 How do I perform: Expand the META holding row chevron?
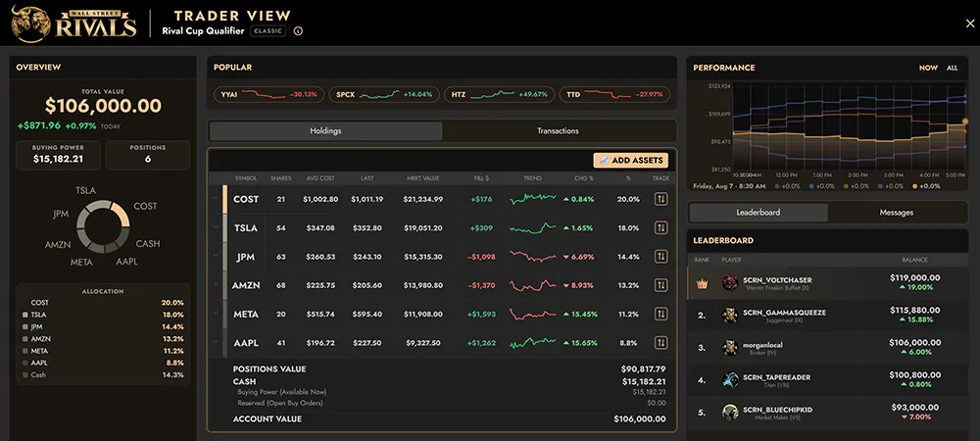click(216, 314)
